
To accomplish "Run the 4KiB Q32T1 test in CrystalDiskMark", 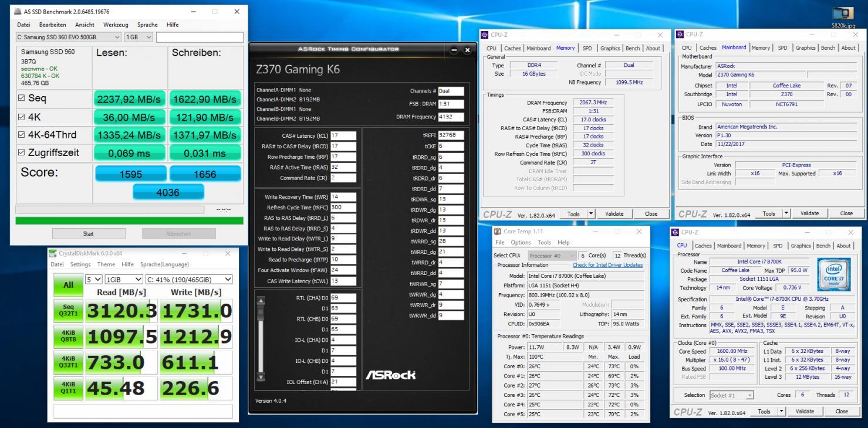I will click(68, 362).
